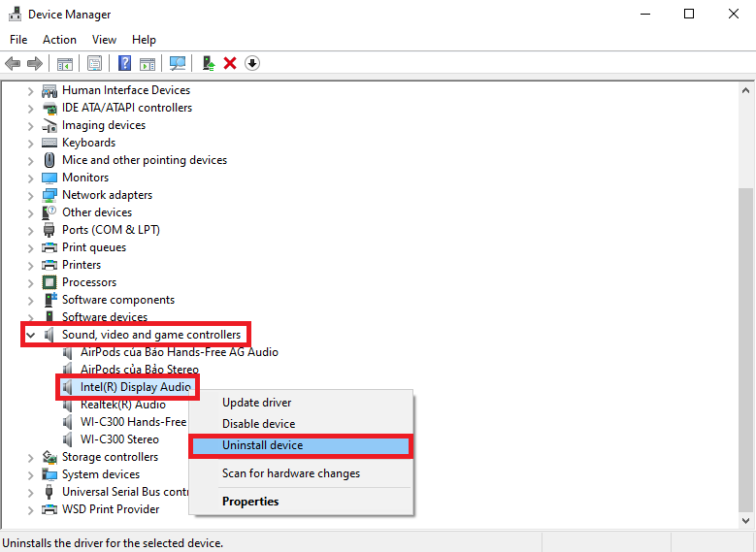Expand the Network adapters category
Image resolution: width=756 pixels, height=552 pixels.
(31, 195)
